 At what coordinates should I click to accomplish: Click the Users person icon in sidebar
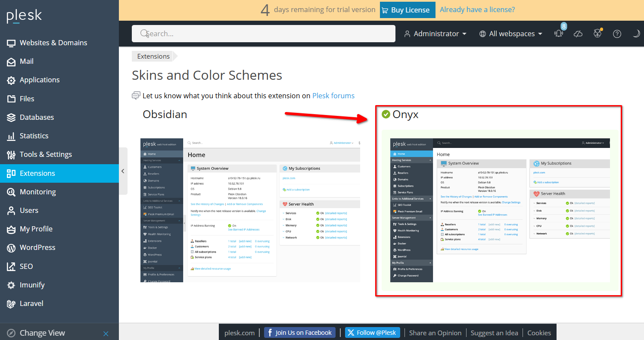(11, 210)
